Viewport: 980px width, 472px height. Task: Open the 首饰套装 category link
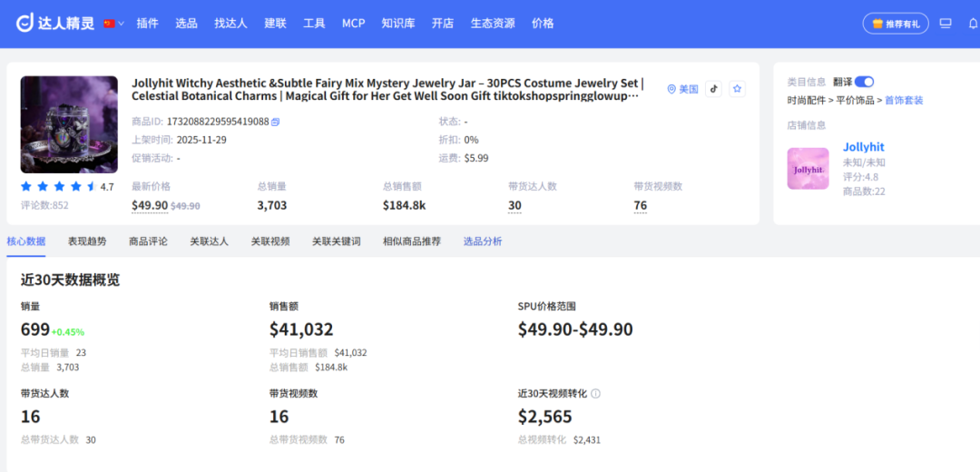[x=904, y=100]
